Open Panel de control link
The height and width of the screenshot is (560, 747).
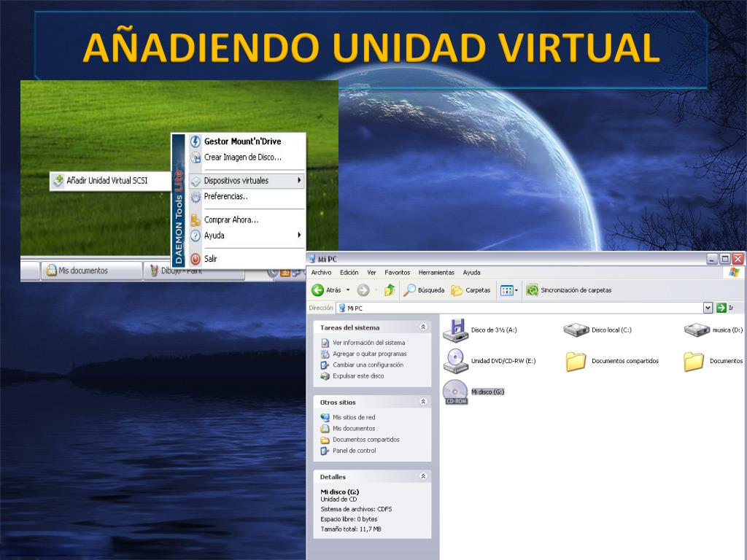(355, 451)
